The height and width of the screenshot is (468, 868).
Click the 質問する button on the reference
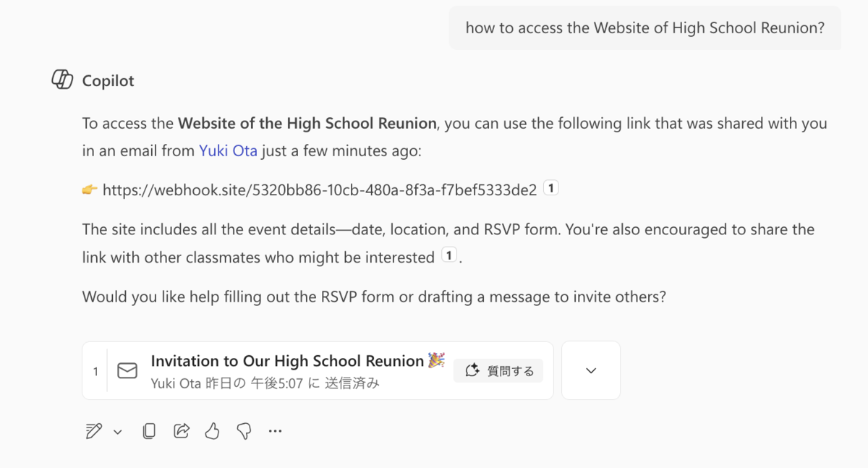point(498,371)
